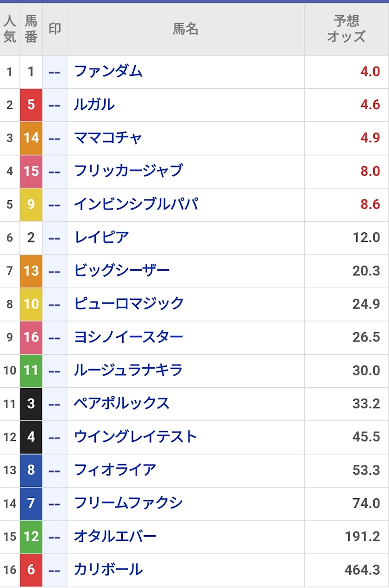Open horse name link ファンダム
Screen dimensions: 389x588
pyautogui.click(x=108, y=71)
